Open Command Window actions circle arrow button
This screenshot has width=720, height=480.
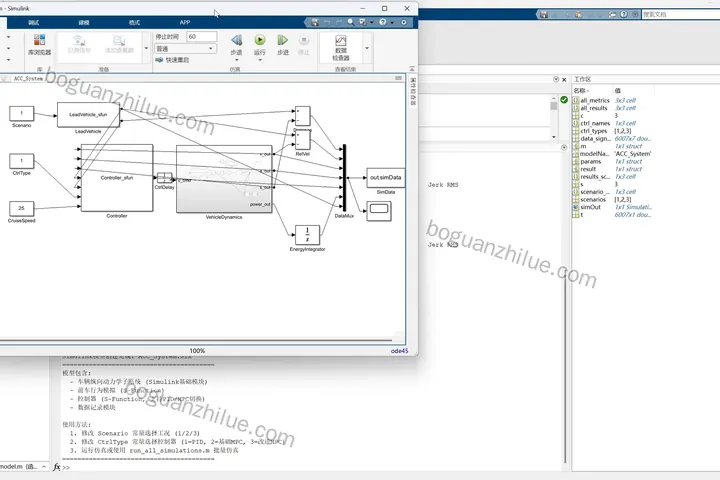pyautogui.click(x=564, y=147)
